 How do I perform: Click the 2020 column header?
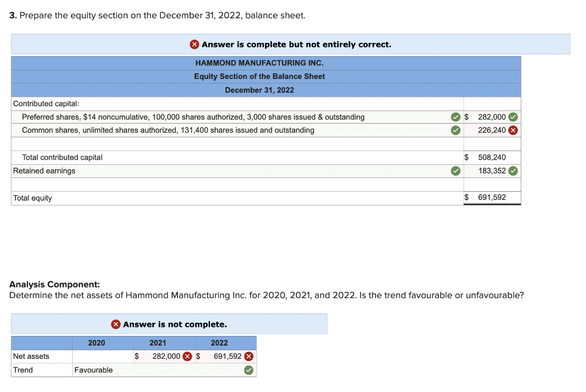tap(103, 343)
